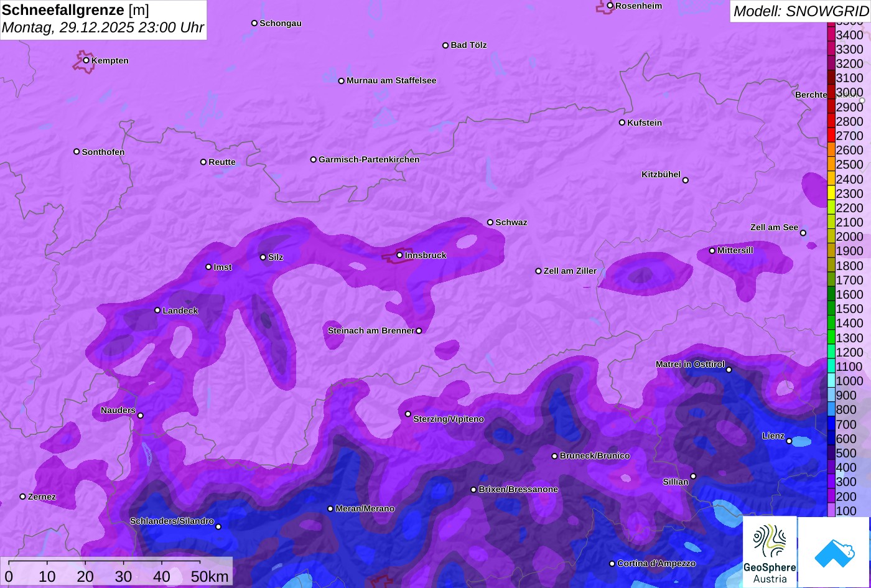Select the Reutte label

pos(222,162)
